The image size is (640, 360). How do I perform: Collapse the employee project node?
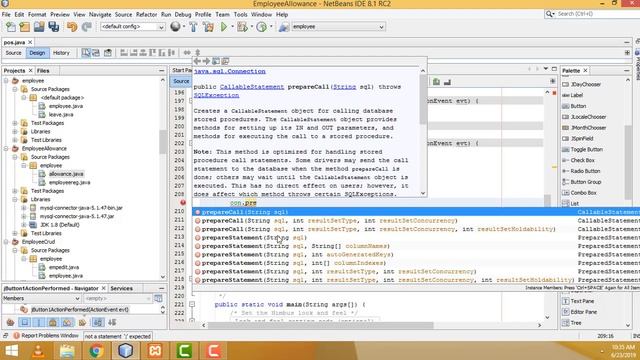[6, 81]
